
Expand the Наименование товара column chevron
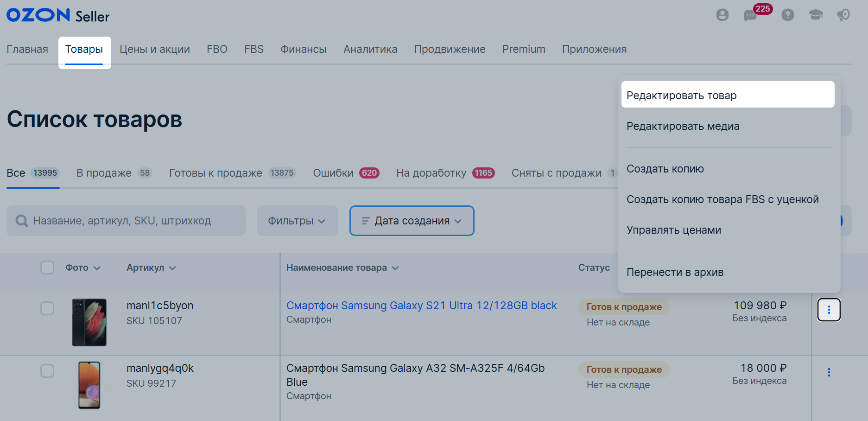point(395,268)
